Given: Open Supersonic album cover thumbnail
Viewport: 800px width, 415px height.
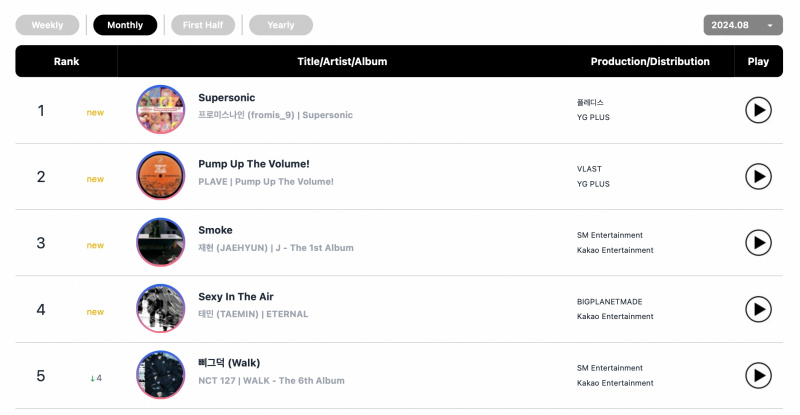Looking at the screenshot, I should (161, 110).
